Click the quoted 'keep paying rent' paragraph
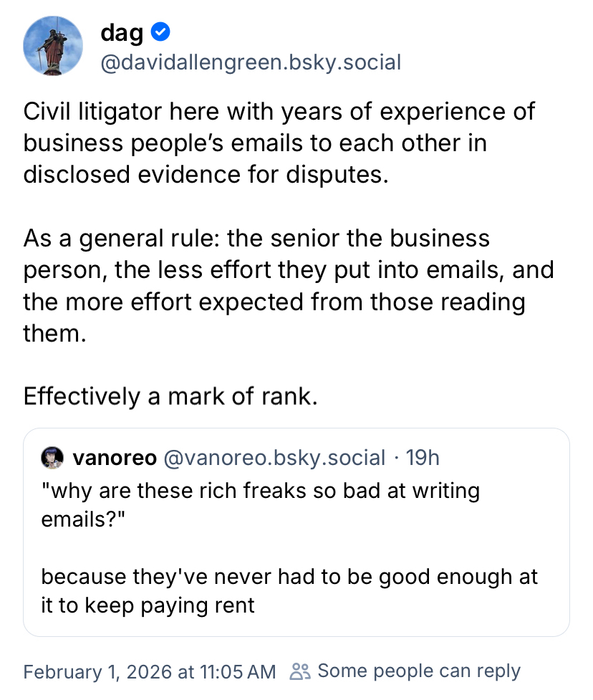This screenshot has height=700, width=593. click(x=289, y=590)
